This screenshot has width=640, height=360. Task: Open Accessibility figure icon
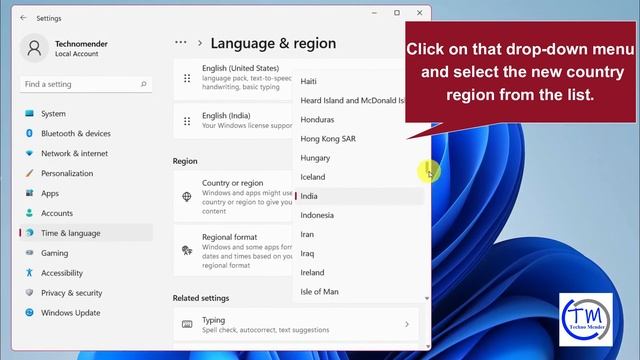point(29,273)
